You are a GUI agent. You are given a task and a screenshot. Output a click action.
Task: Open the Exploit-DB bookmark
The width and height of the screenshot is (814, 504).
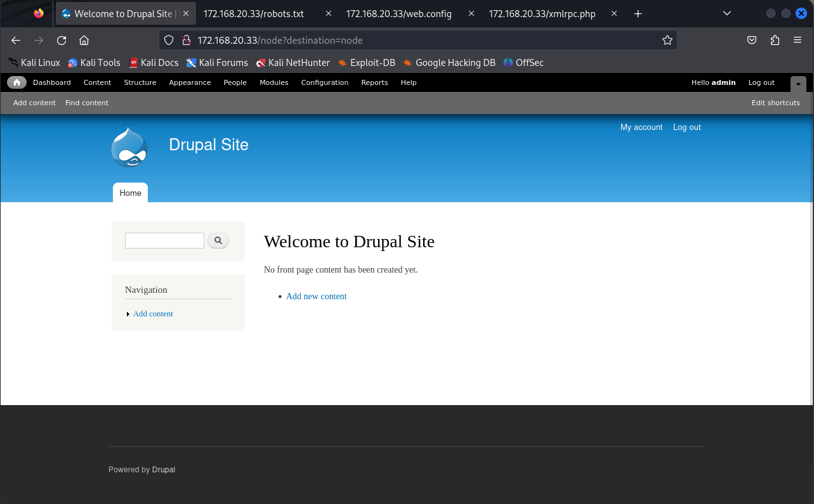tap(366, 63)
